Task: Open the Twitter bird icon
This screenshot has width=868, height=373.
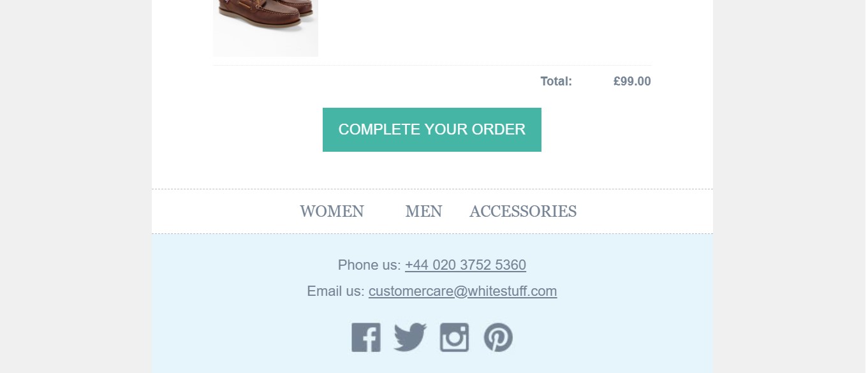Action: (x=410, y=337)
